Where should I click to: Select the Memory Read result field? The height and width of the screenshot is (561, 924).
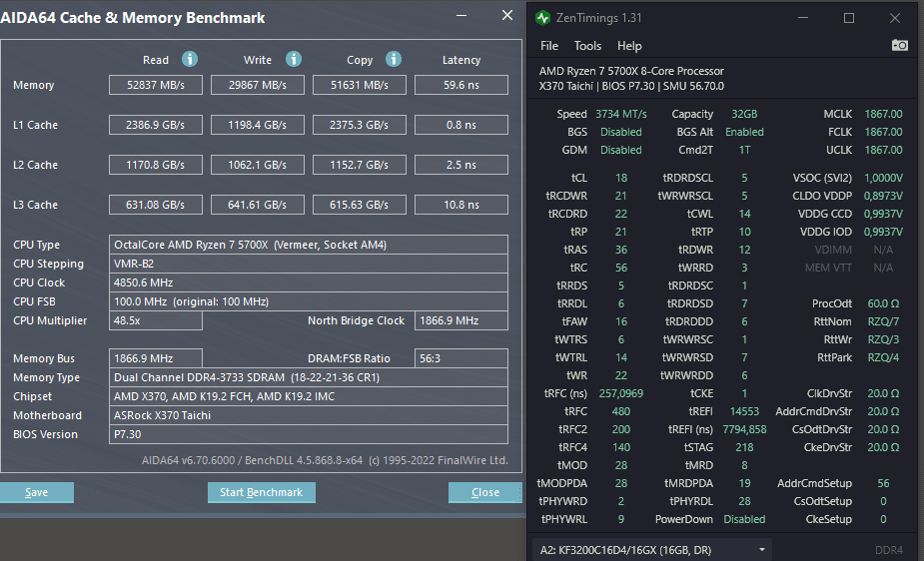[x=156, y=85]
